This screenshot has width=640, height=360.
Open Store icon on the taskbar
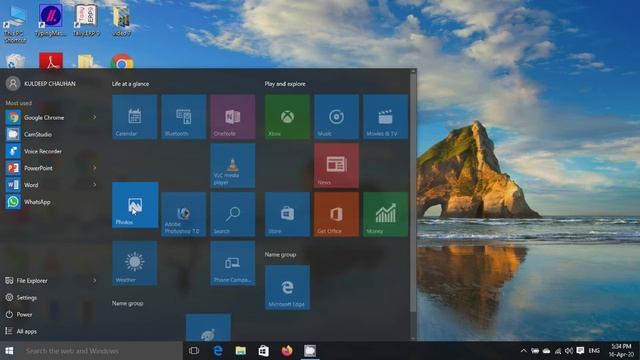[264, 351]
